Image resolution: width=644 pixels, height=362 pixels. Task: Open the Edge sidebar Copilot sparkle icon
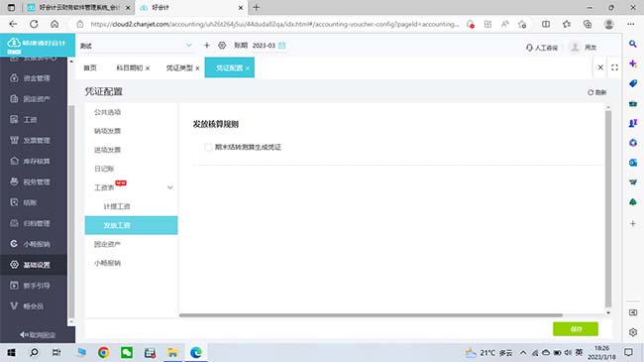click(x=633, y=63)
